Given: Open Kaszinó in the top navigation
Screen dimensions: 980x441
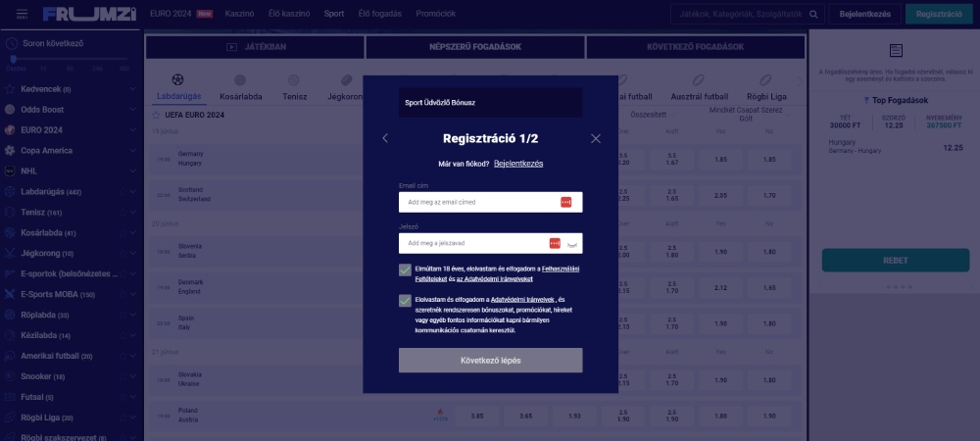Looking at the screenshot, I should coord(239,14).
